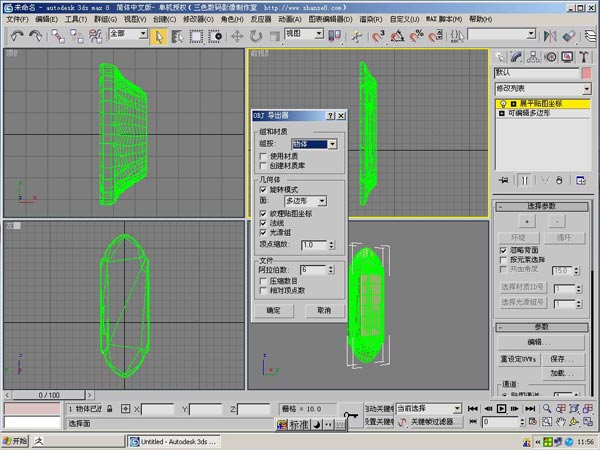Select the Link objects tool
Screen dimensions: 600x450
58,36
